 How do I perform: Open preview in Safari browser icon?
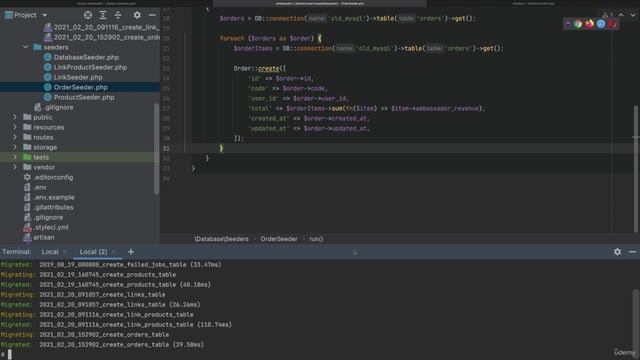601,24
